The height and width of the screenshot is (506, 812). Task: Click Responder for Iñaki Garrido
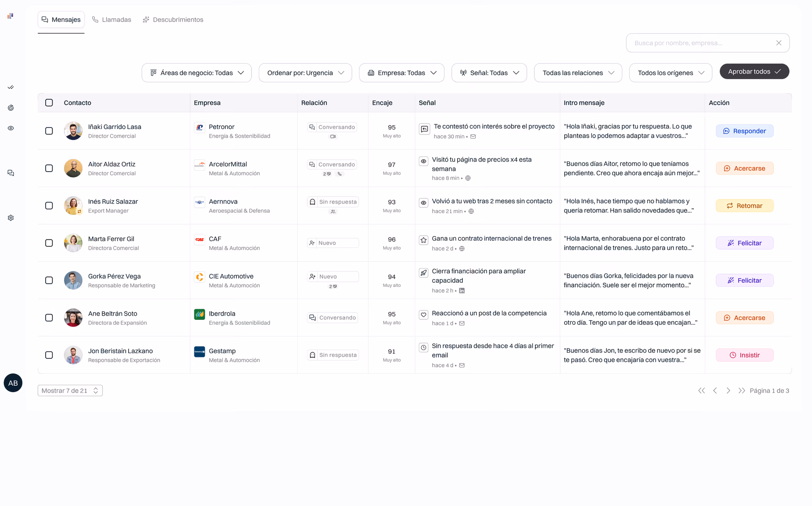click(x=744, y=131)
